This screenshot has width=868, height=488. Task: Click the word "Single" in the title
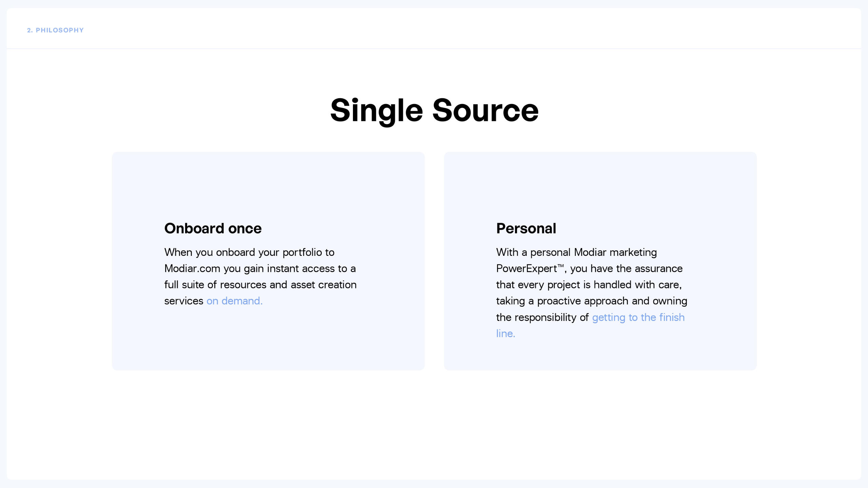(x=376, y=110)
